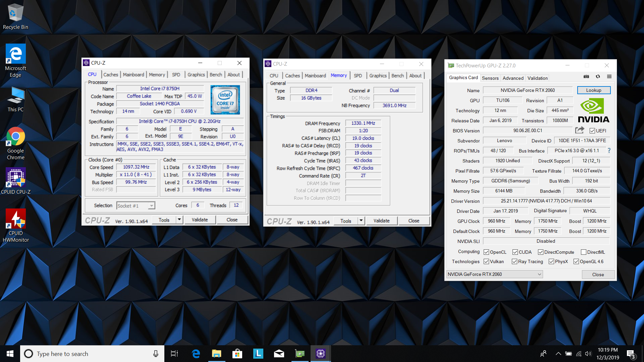The image size is (644, 362).
Task: Switch to Sensors tab in GPU-Z
Action: click(x=490, y=78)
